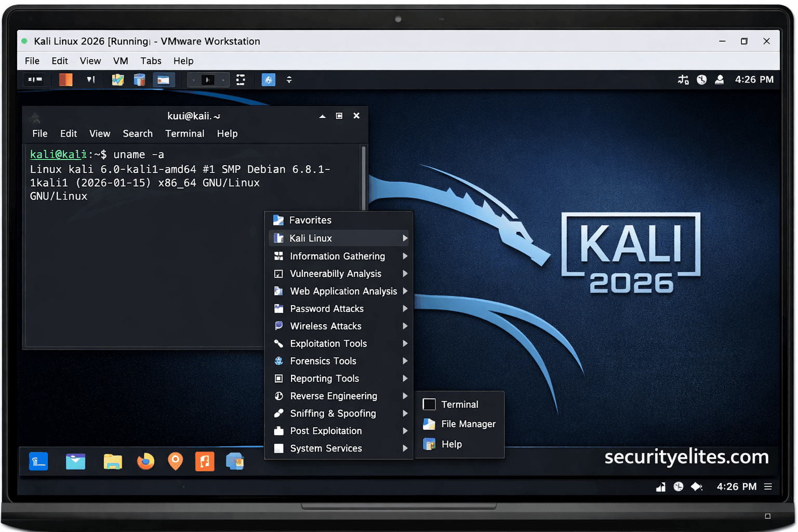
Task: Open the VM menu in VMware
Action: tap(121, 61)
